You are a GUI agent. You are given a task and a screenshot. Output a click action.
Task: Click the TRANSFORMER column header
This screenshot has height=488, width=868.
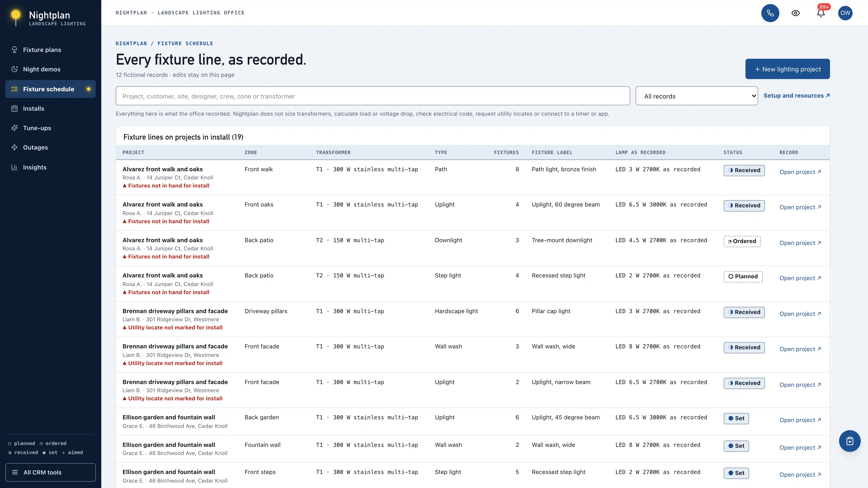[x=333, y=152]
